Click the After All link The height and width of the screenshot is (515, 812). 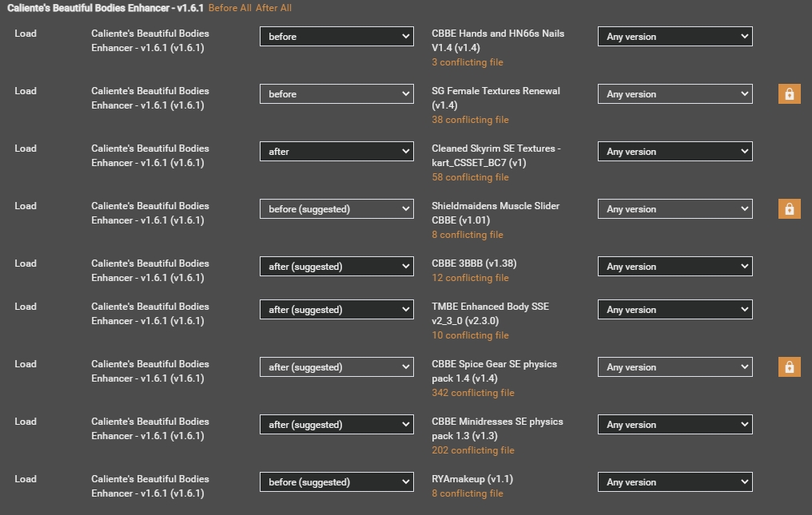click(275, 8)
